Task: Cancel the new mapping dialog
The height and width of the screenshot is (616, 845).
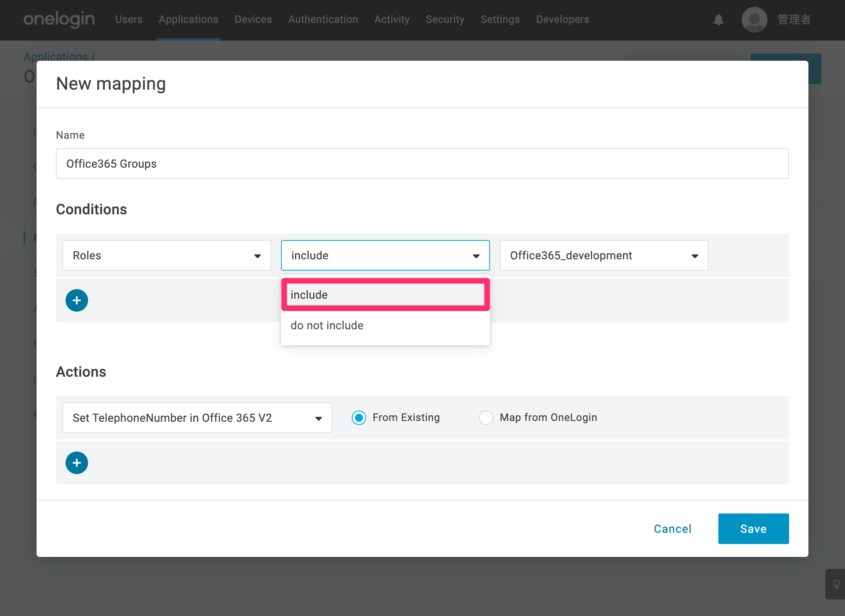Action: [x=673, y=529]
